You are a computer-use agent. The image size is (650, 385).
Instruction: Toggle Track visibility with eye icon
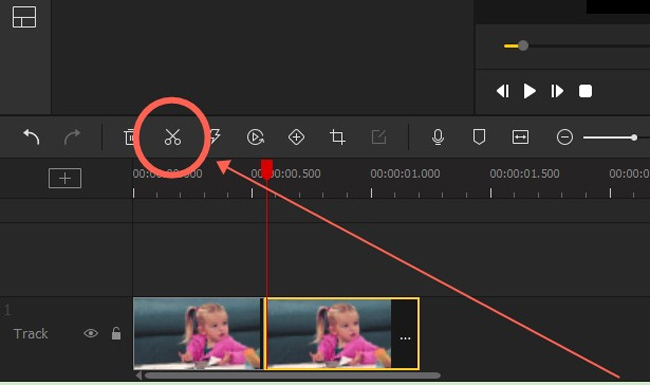(x=91, y=334)
